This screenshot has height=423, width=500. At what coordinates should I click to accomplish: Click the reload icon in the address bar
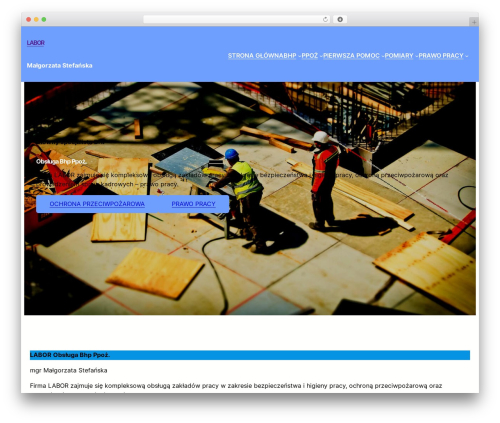click(x=325, y=19)
